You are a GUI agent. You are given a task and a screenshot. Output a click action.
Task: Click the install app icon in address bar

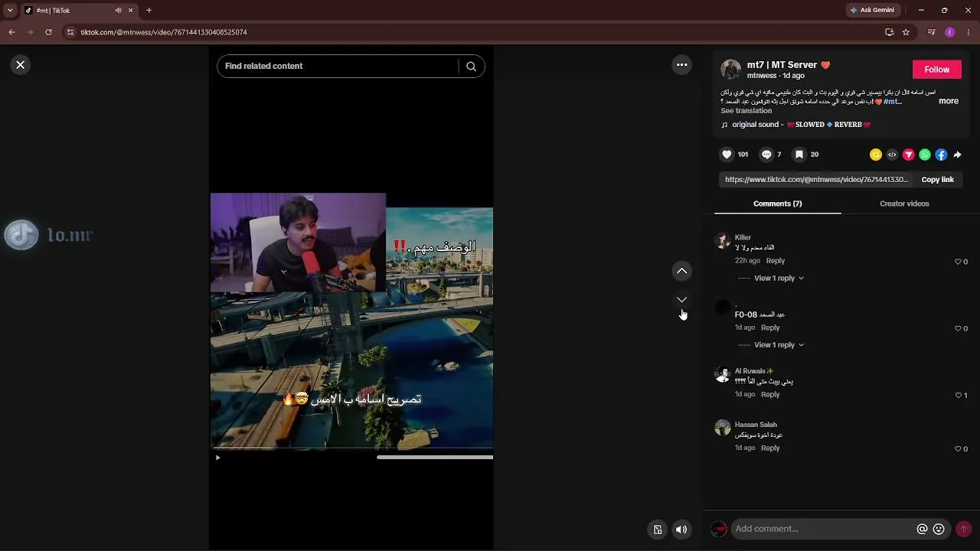point(889,32)
